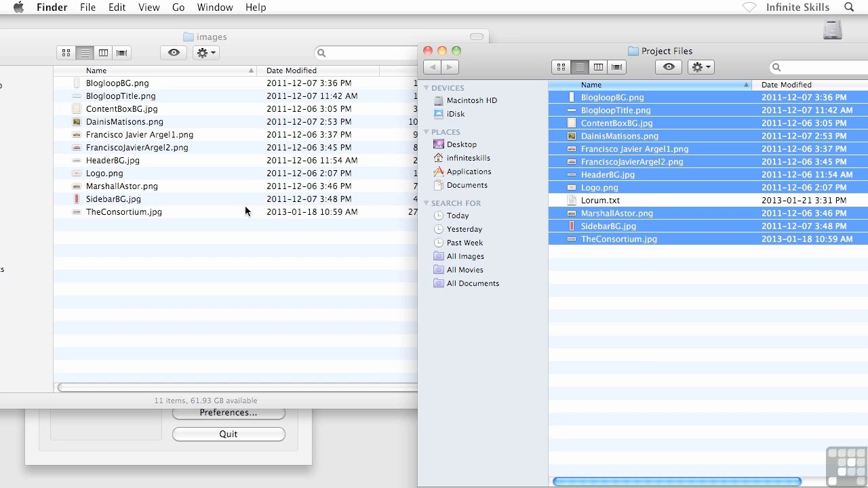
Task: Collapse the SEARCH FOR sidebar section
Action: pos(427,203)
